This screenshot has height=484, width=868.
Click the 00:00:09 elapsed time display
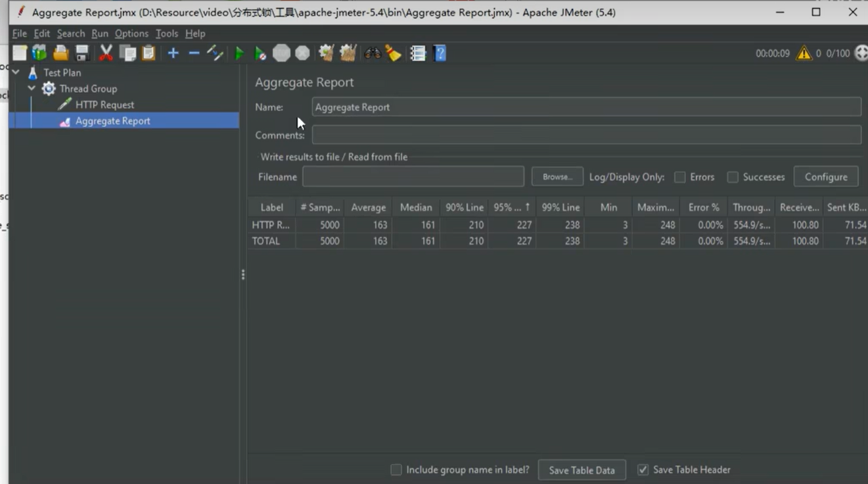tap(773, 53)
